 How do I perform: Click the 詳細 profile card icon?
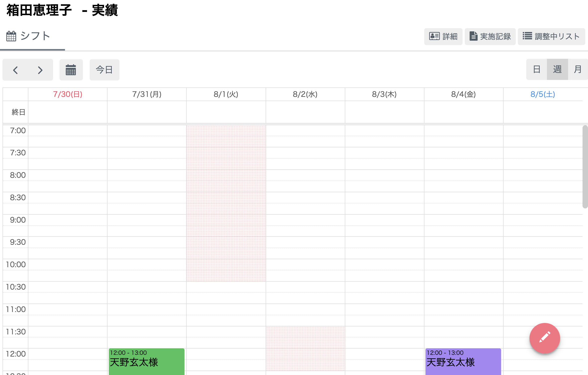tap(434, 36)
